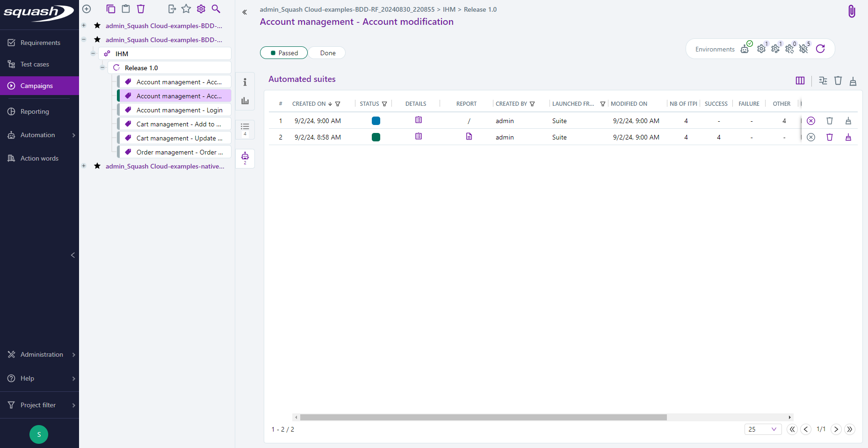Toggle the star next to the first project
This screenshot has height=448, width=868.
[97, 26]
